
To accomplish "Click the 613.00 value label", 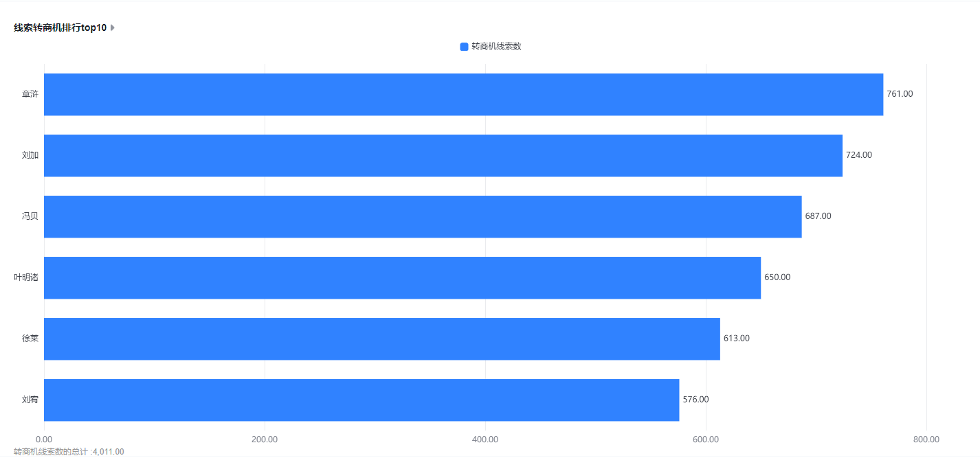I will tap(737, 339).
